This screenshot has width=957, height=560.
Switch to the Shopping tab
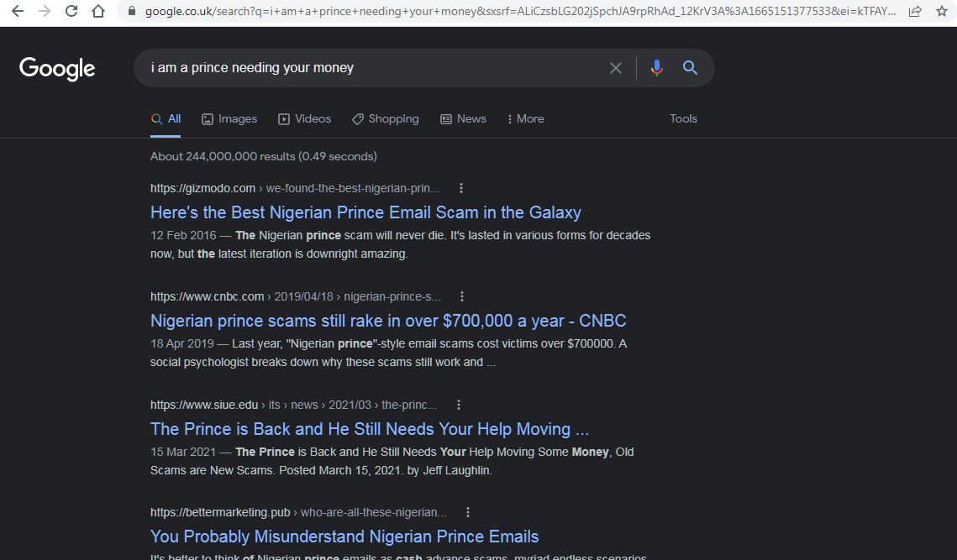point(386,119)
